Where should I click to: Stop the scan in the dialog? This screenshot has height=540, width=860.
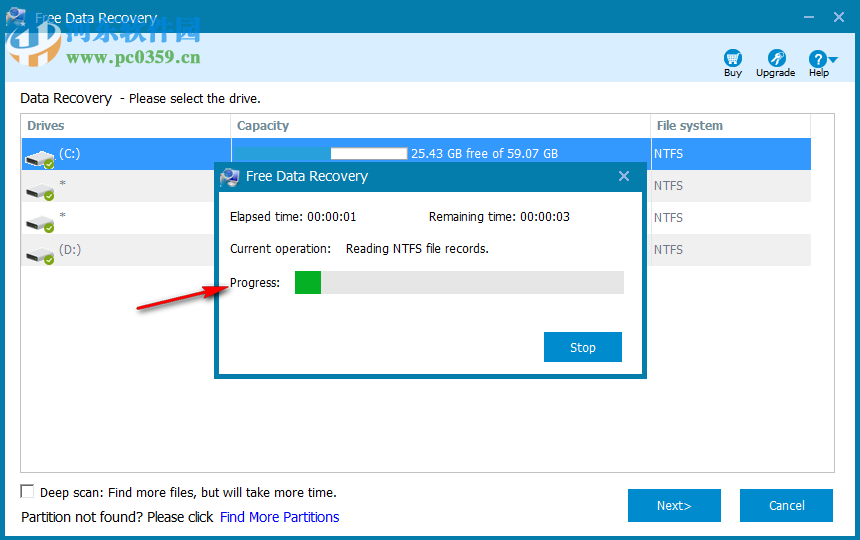coord(582,347)
